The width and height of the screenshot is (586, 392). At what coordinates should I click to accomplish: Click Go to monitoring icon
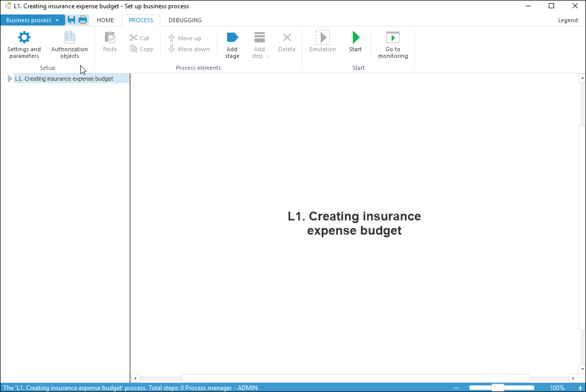point(393,38)
